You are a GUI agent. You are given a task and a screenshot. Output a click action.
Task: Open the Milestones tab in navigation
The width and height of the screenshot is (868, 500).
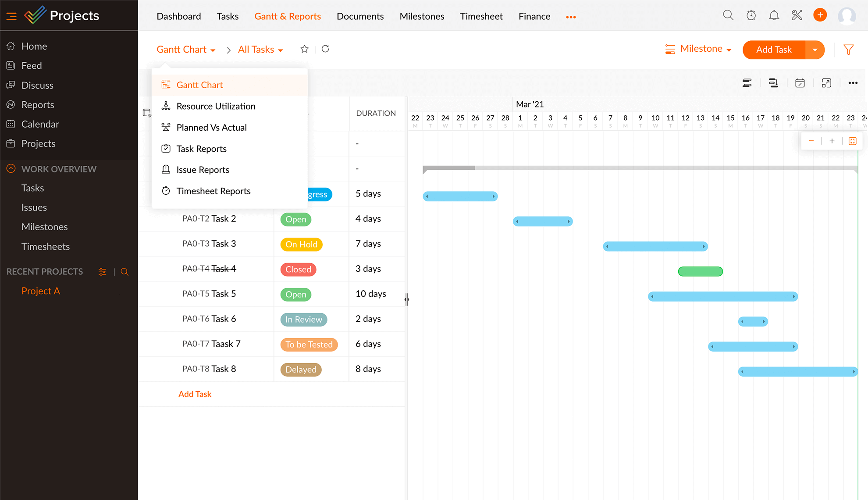(x=422, y=16)
